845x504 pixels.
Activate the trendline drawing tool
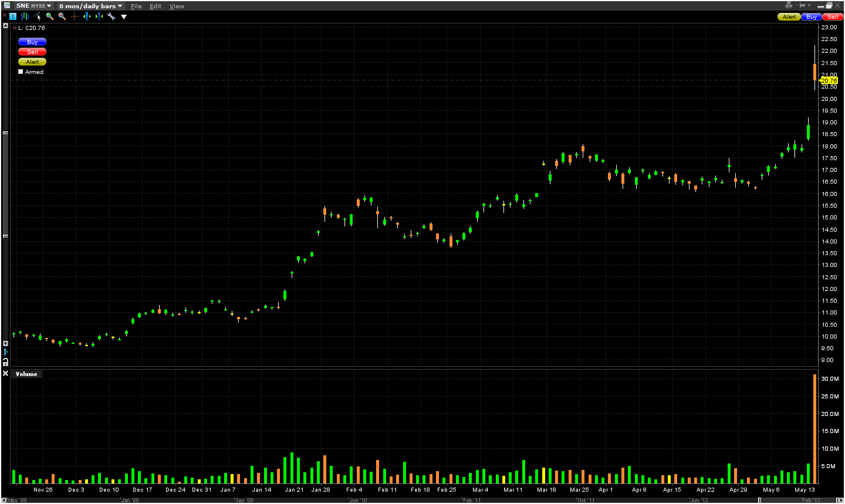click(x=38, y=16)
